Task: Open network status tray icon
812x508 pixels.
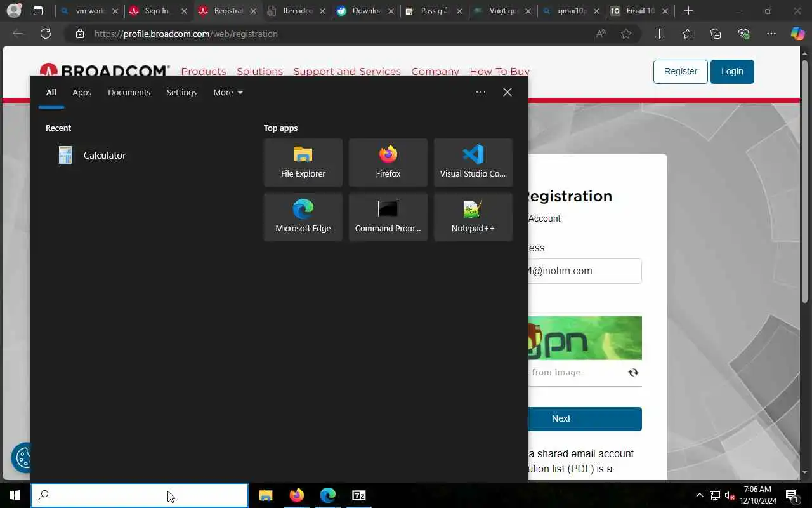Action: click(715, 495)
